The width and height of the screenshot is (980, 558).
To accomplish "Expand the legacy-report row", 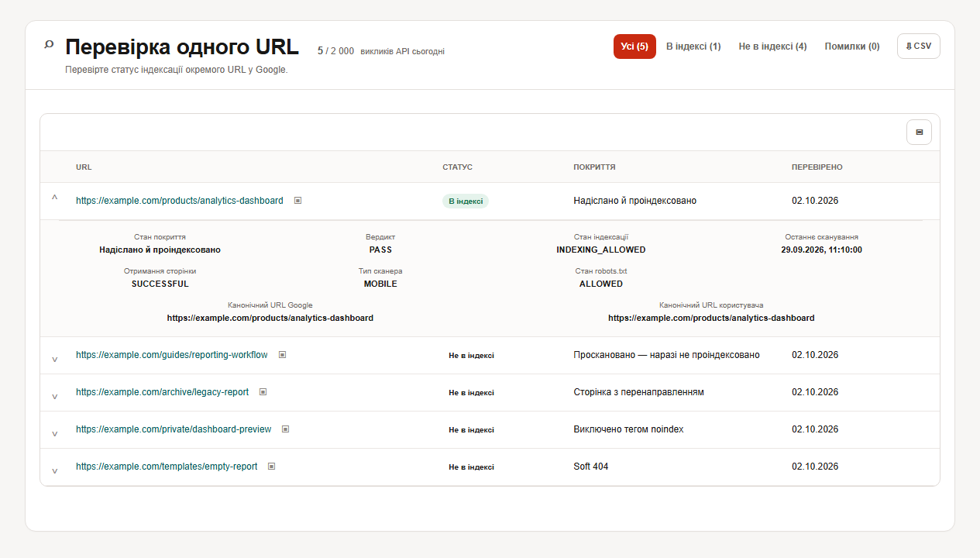I will [x=54, y=397].
